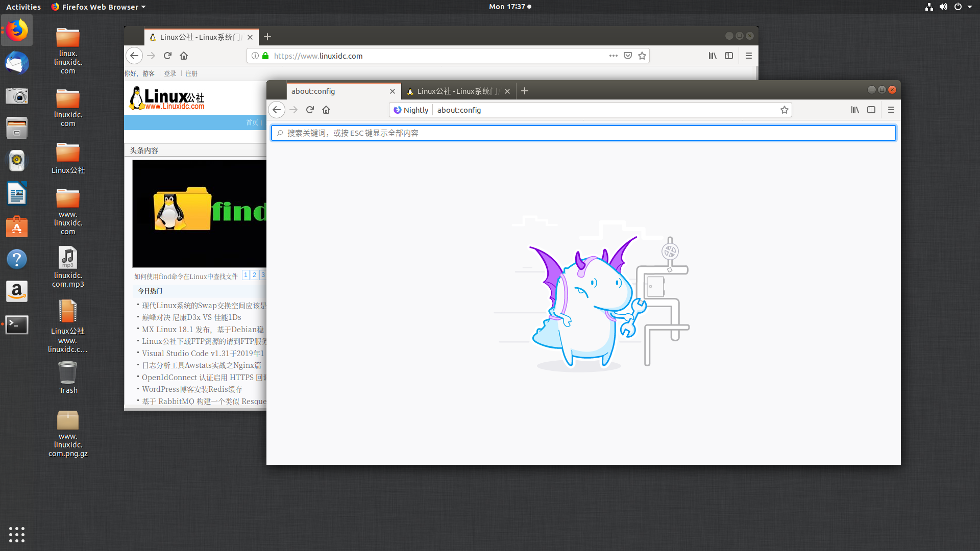Close the Linux公社 tab in Nightly window
This screenshot has width=980, height=551.
coord(507,91)
